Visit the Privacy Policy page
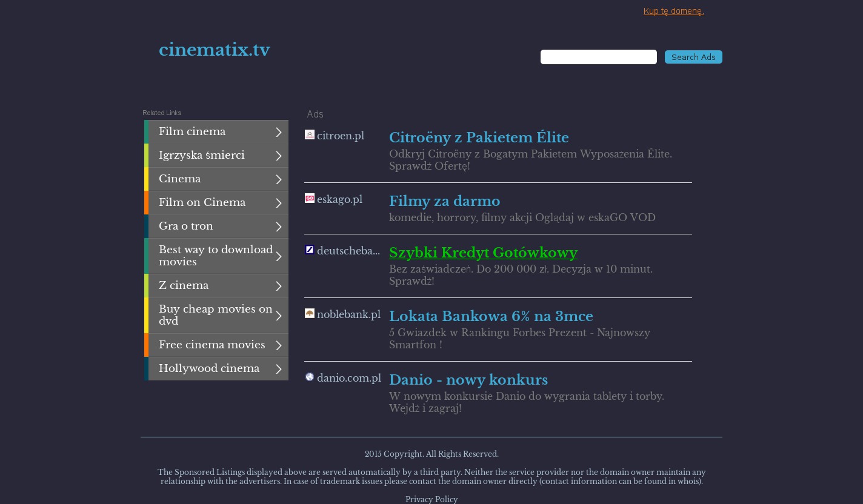 (431, 499)
